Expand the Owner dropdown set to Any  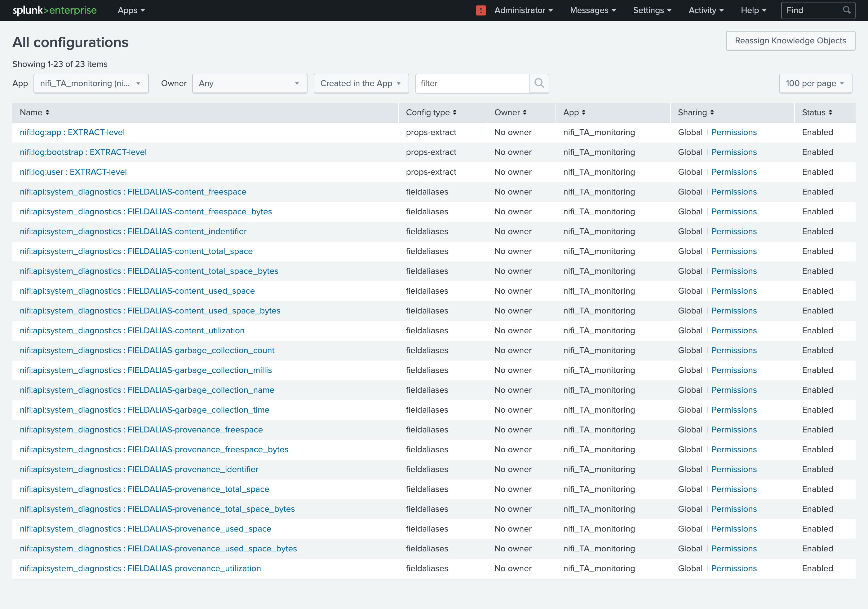(250, 84)
